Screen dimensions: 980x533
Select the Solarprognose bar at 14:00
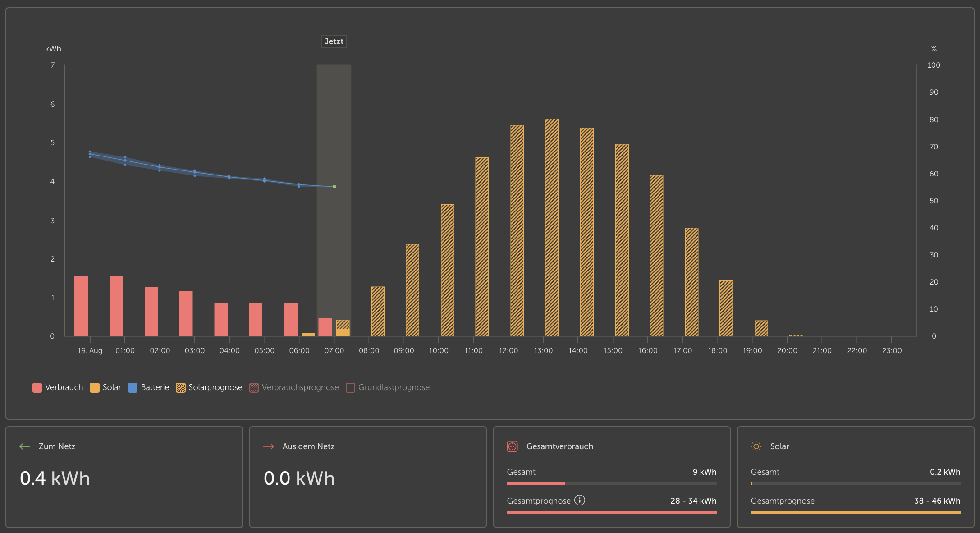pyautogui.click(x=587, y=232)
